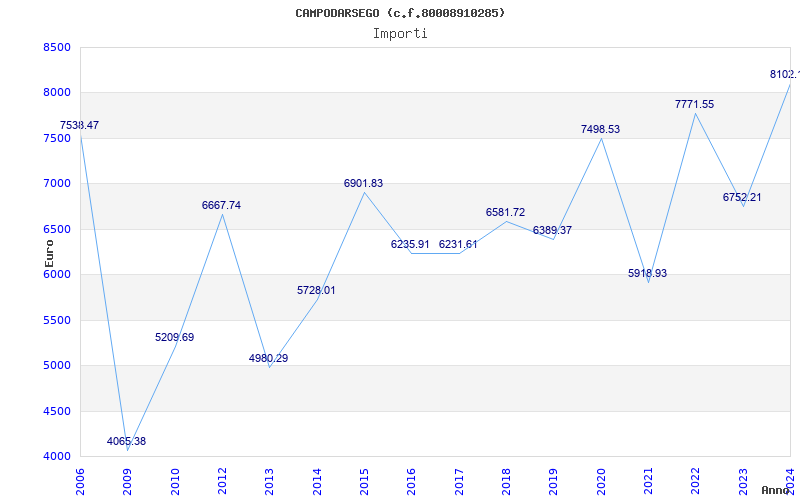Click the 2018 x-axis year label
The width and height of the screenshot is (800, 500).
coord(506,482)
